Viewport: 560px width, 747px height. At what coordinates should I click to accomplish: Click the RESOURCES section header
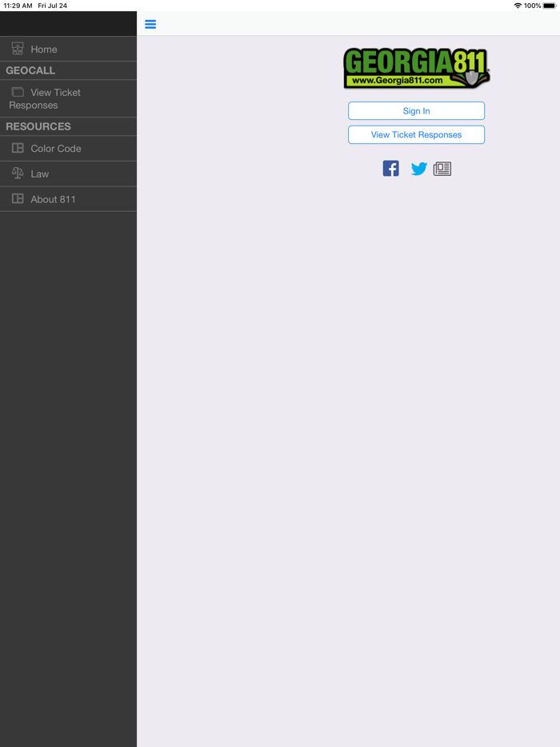pyautogui.click(x=68, y=126)
